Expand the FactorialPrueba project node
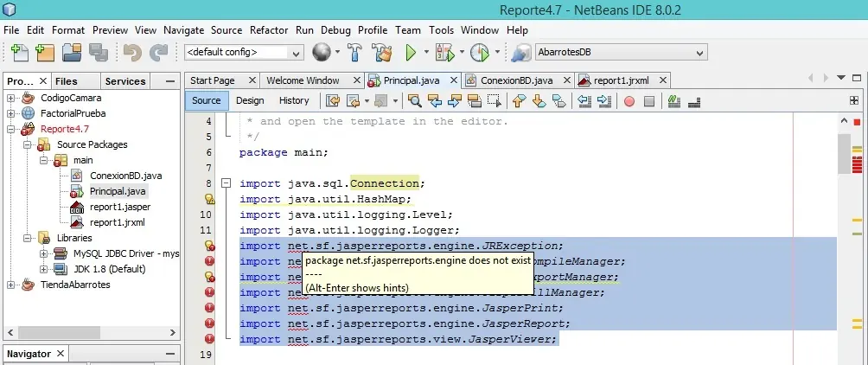 [11, 113]
